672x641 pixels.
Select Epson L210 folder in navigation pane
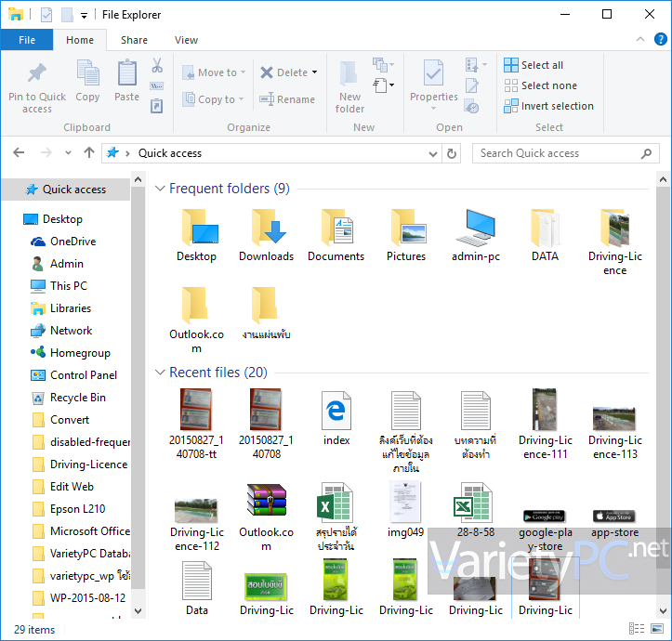click(x=69, y=508)
